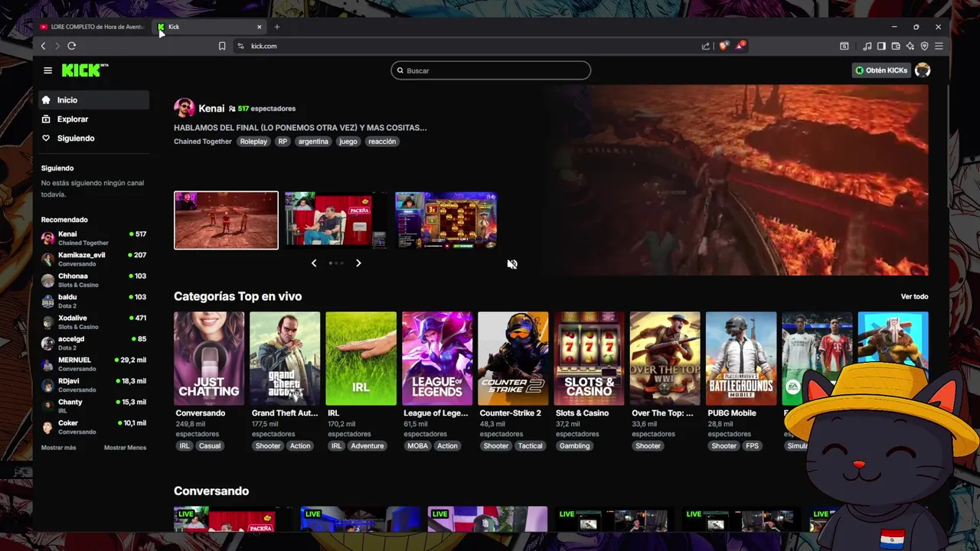The height and width of the screenshot is (551, 980).
Task: Open the Slots & Casino category card
Action: click(x=589, y=358)
